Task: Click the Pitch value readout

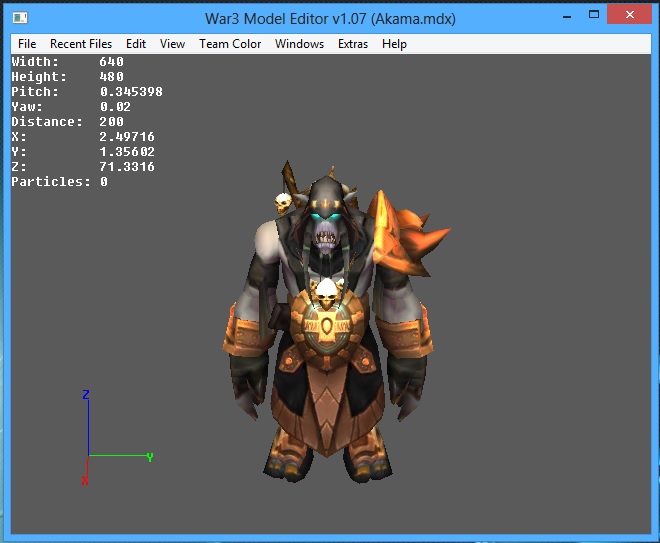Action: (131, 91)
